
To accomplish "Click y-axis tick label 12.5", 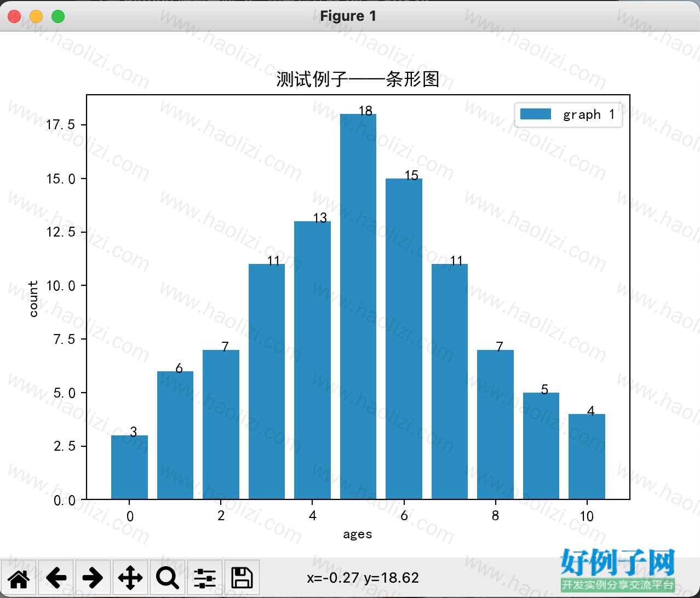I will pyautogui.click(x=60, y=232).
